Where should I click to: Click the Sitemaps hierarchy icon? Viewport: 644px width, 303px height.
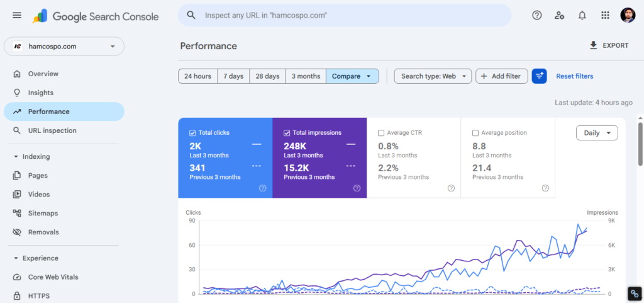pos(17,213)
